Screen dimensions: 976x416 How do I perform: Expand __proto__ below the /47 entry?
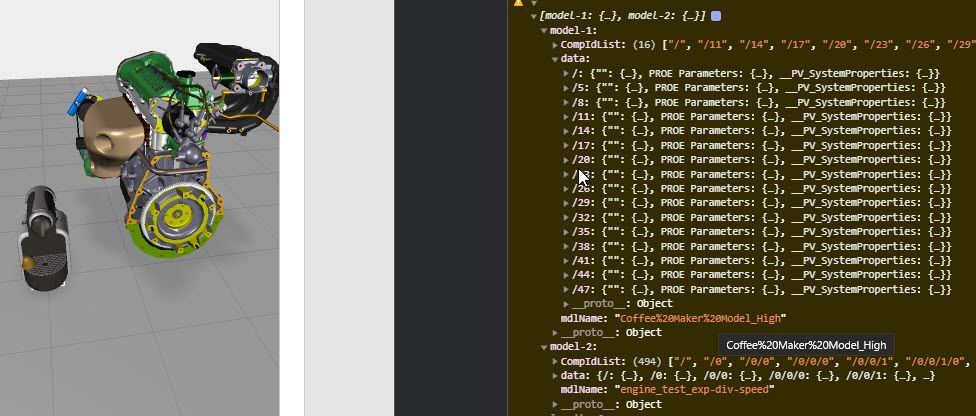coord(566,304)
